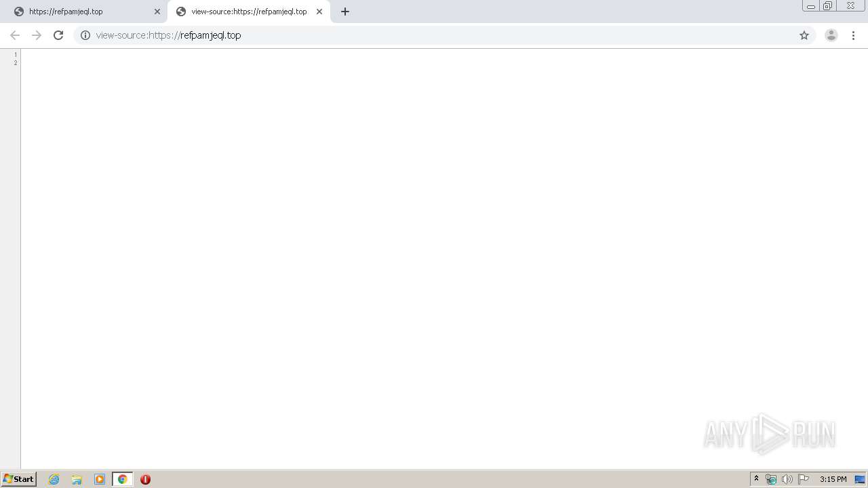Click line number 1 in source view
This screenshot has height=488, width=868.
16,55
